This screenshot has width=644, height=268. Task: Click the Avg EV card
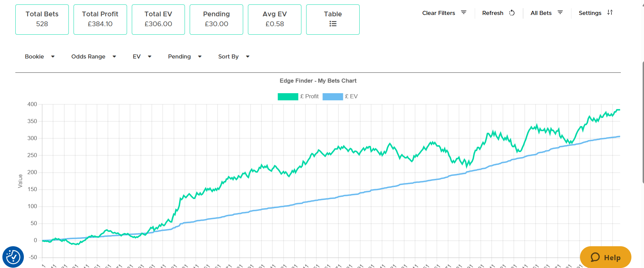(274, 19)
